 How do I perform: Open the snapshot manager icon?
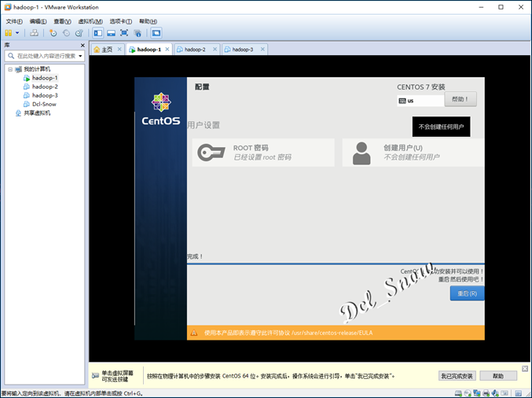(x=79, y=33)
